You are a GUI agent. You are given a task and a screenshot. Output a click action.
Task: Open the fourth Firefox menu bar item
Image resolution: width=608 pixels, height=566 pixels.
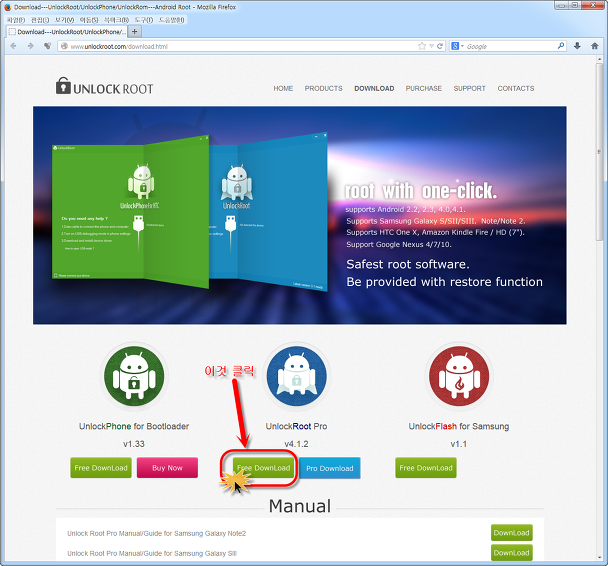89,20
